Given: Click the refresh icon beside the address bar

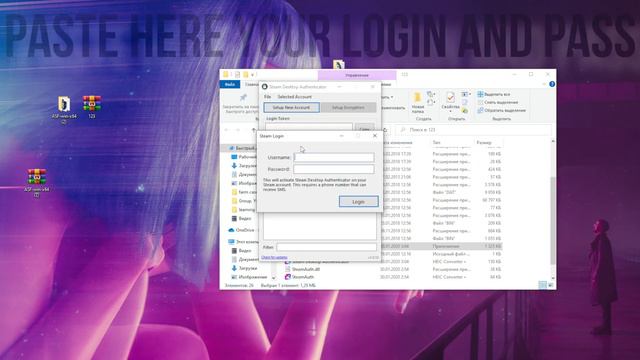Looking at the screenshot, I should click(x=385, y=130).
